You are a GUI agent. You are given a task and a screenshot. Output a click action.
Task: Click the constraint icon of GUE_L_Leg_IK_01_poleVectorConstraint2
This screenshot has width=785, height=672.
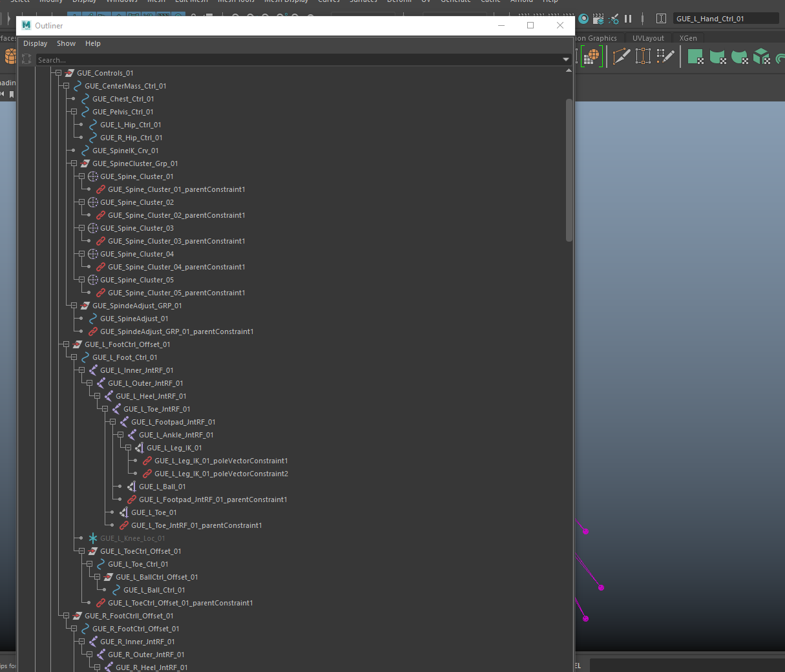147,474
